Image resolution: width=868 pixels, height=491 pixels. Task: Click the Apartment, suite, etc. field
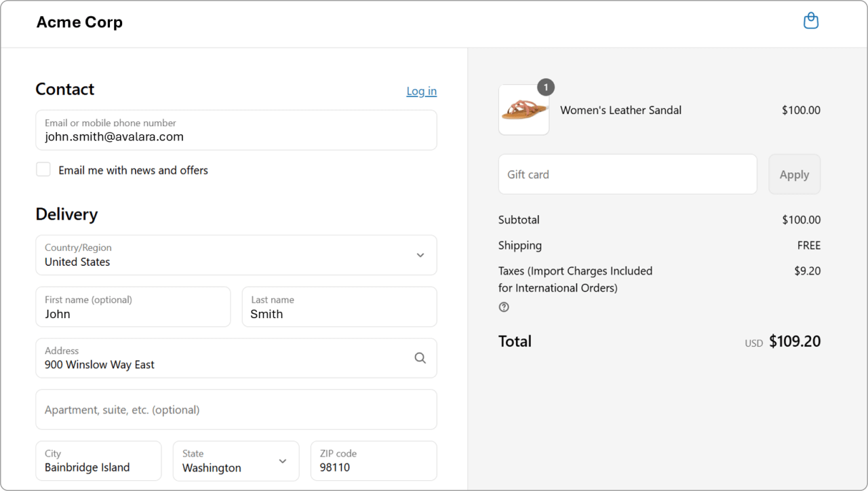(x=236, y=410)
